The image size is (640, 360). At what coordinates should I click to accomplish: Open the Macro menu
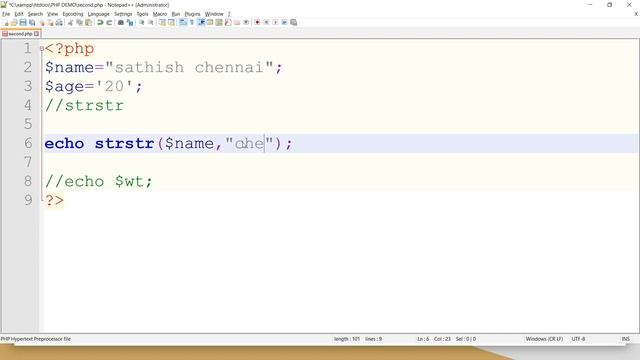[x=160, y=14]
